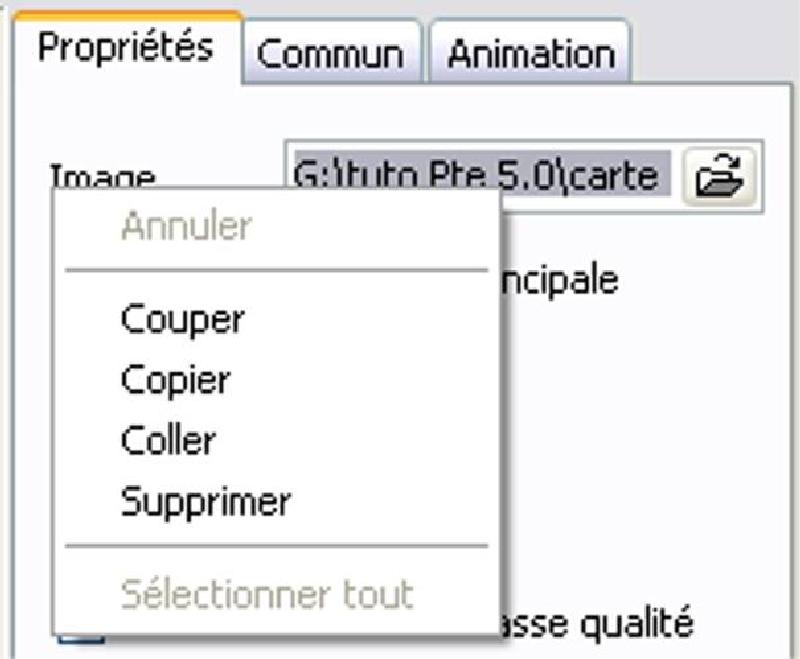Choose Copier from the context menu
The width and height of the screenshot is (800, 659).
pyautogui.click(x=176, y=381)
